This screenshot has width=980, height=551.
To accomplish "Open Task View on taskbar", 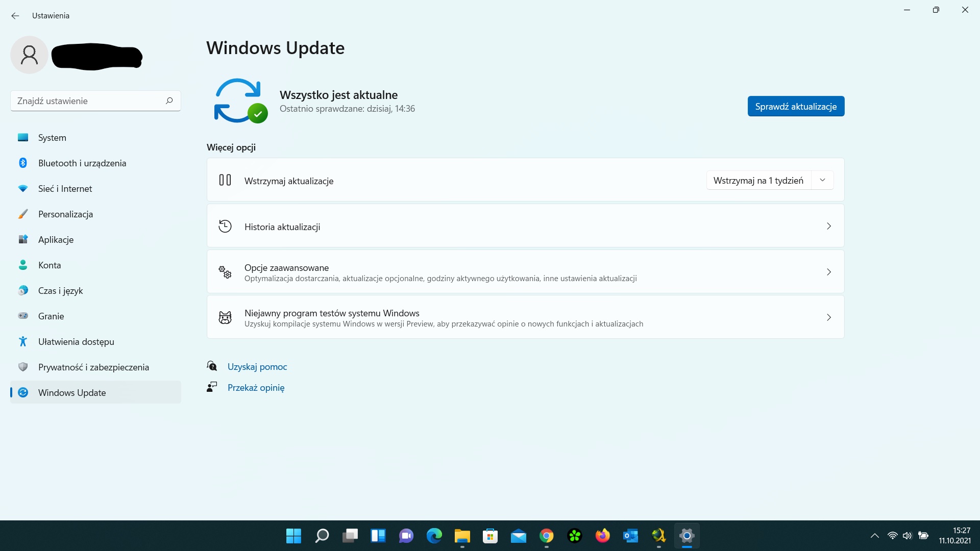I will point(350,536).
